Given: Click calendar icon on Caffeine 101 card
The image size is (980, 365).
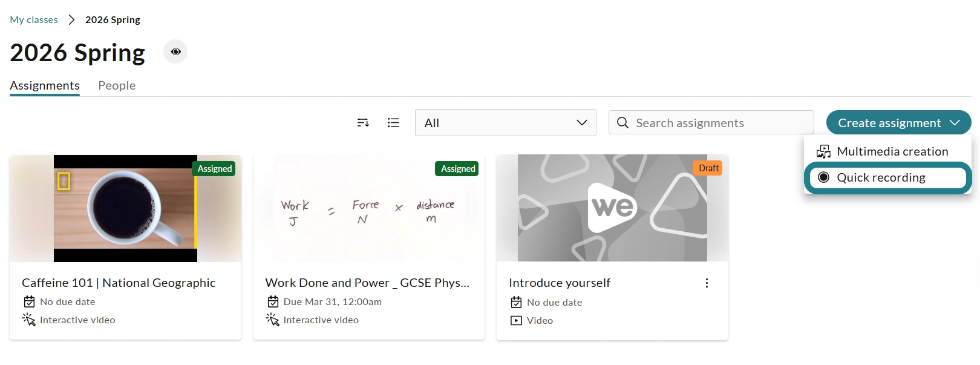Looking at the screenshot, I should (x=29, y=301).
